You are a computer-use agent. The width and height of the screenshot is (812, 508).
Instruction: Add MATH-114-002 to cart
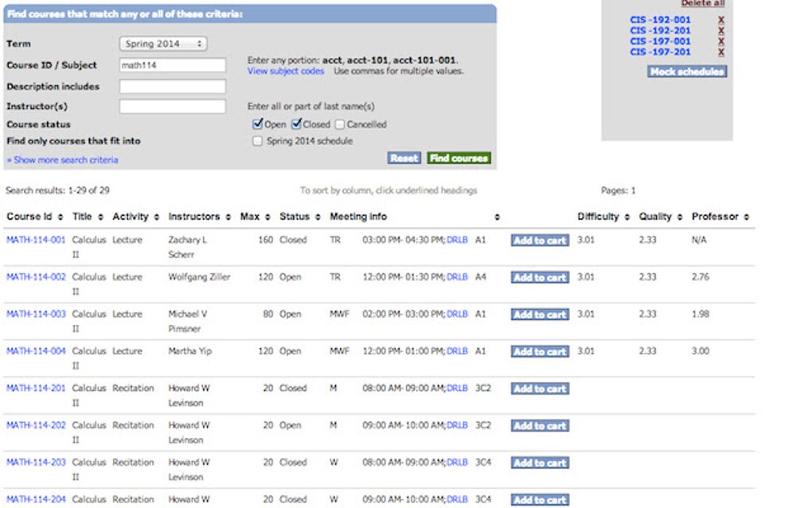pyautogui.click(x=540, y=278)
